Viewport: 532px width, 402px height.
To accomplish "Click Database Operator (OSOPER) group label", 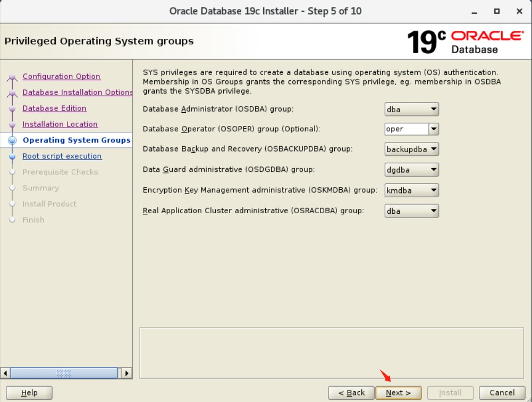I will click(231, 129).
